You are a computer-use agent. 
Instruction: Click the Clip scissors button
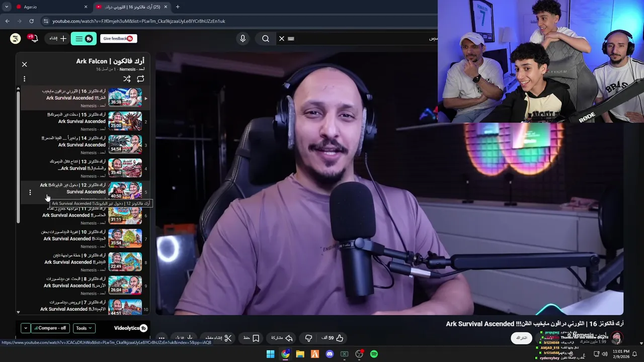[x=218, y=338]
